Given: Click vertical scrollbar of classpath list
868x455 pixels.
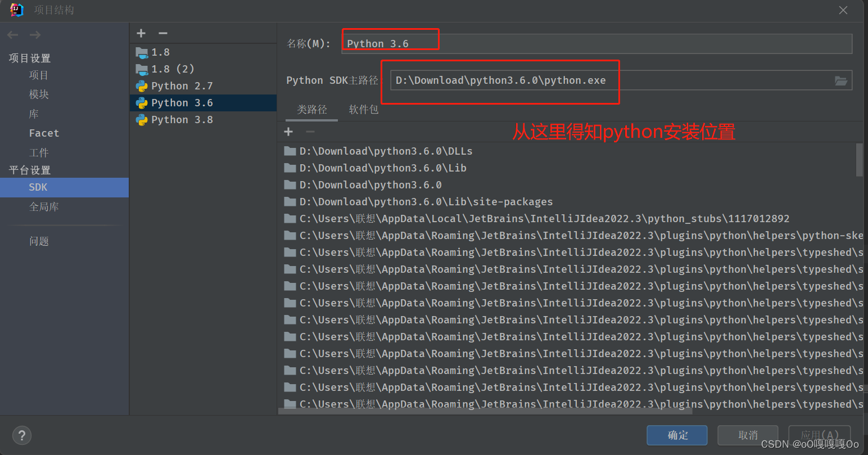Looking at the screenshot, I should tap(859, 160).
